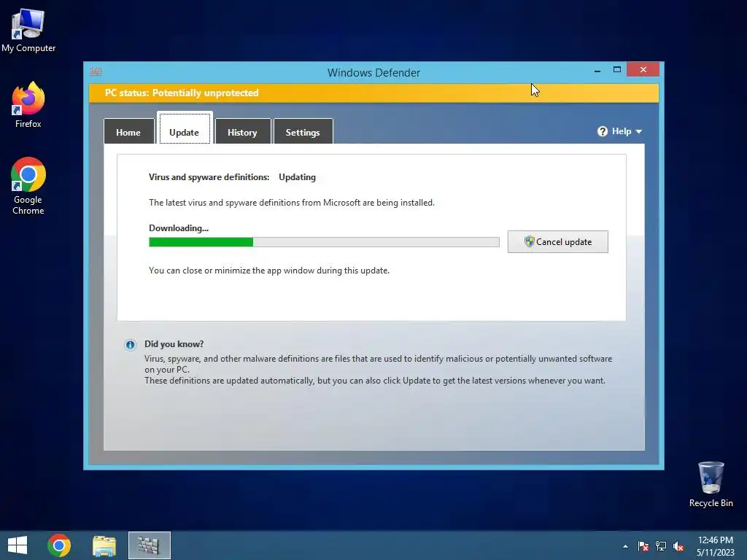This screenshot has height=560, width=747.
Task: Maximize the Windows Defender window
Action: (617, 70)
